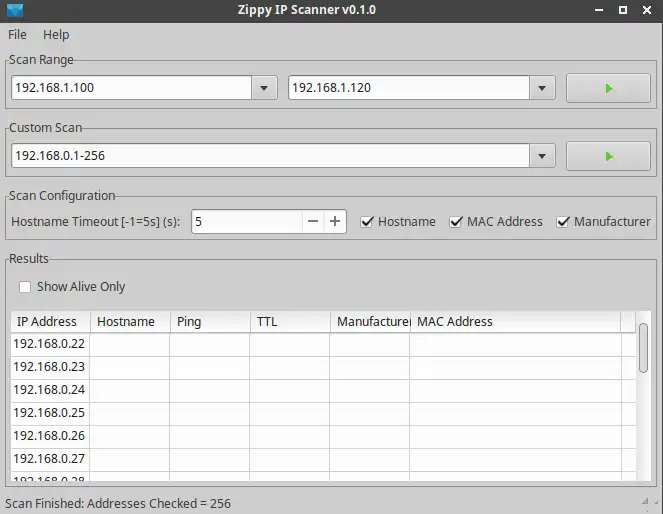Click the results table vertical scrollbar thumb
663x514 pixels.
(644, 348)
